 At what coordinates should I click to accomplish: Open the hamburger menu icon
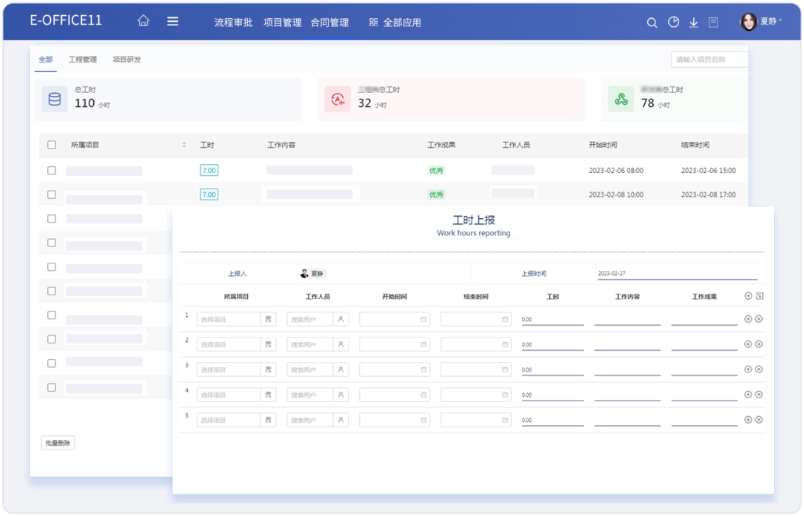click(x=172, y=21)
